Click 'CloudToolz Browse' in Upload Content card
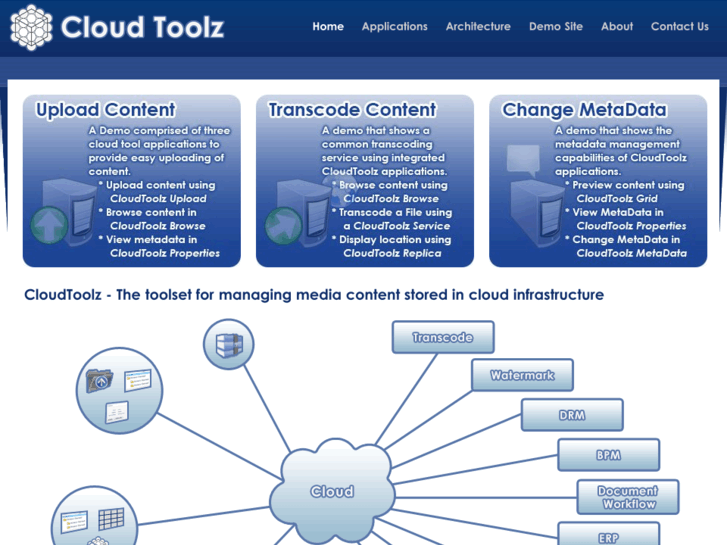The width and height of the screenshot is (727, 545). click(x=158, y=226)
